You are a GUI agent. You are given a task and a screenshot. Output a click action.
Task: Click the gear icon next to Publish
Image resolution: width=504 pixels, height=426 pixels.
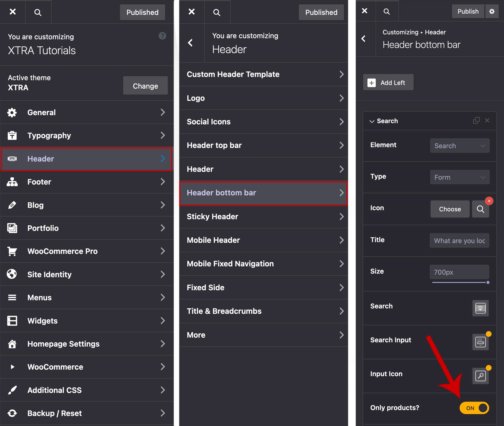pyautogui.click(x=492, y=11)
